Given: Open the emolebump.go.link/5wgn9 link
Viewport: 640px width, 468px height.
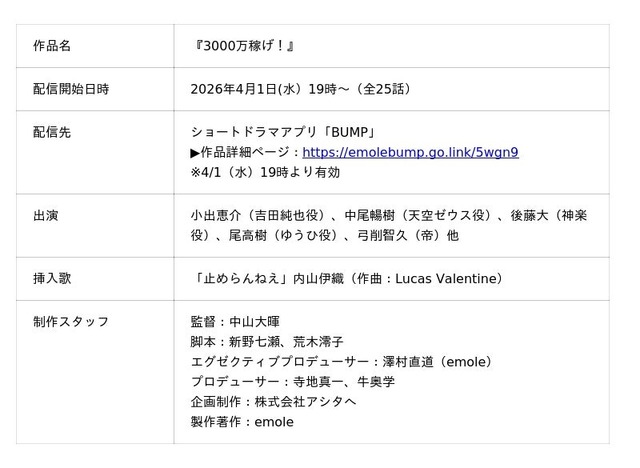Looking at the screenshot, I should pos(410,153).
